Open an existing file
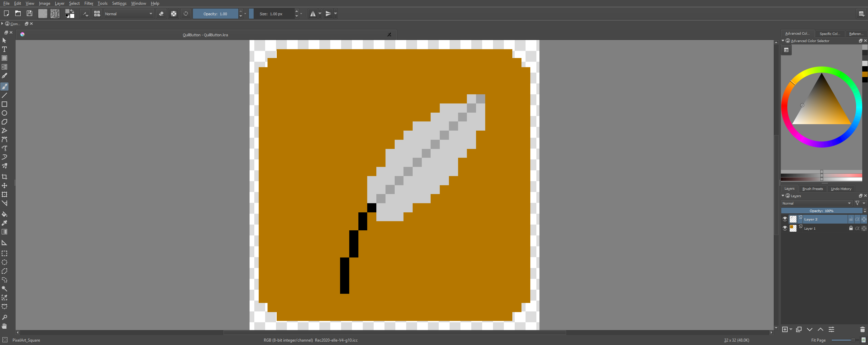The image size is (868, 345). [18, 14]
